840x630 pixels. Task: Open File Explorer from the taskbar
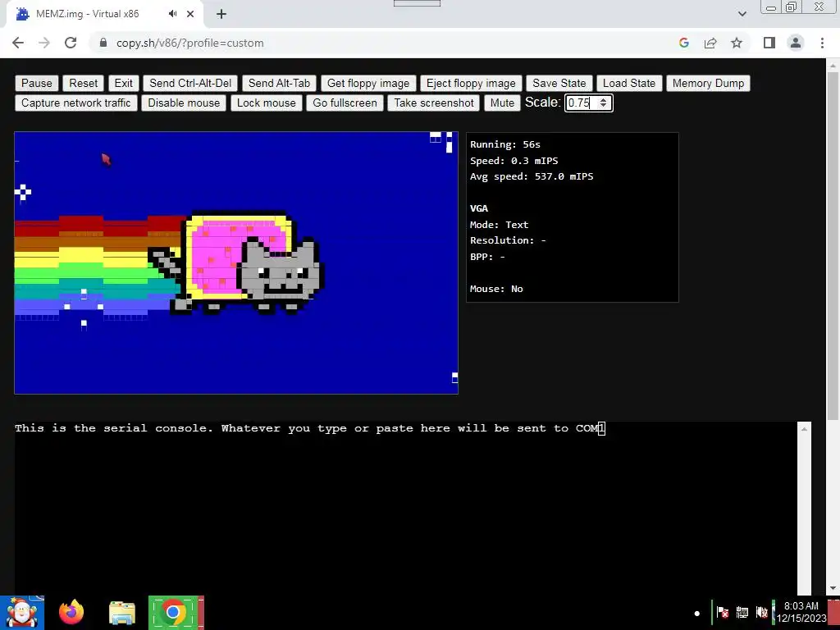click(x=122, y=613)
